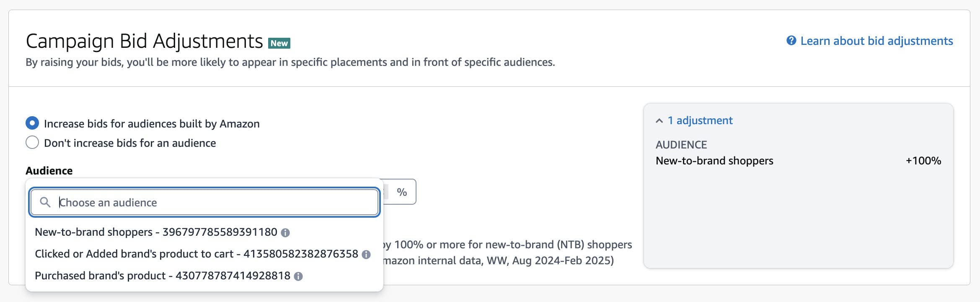Click the question mark help icon
980x302 pixels.
[x=790, y=41]
